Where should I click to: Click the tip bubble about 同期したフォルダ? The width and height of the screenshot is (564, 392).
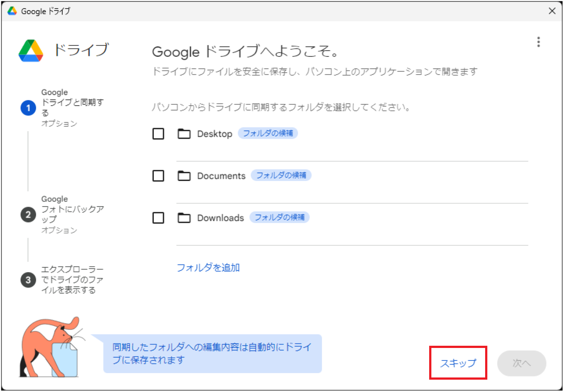[x=212, y=354]
